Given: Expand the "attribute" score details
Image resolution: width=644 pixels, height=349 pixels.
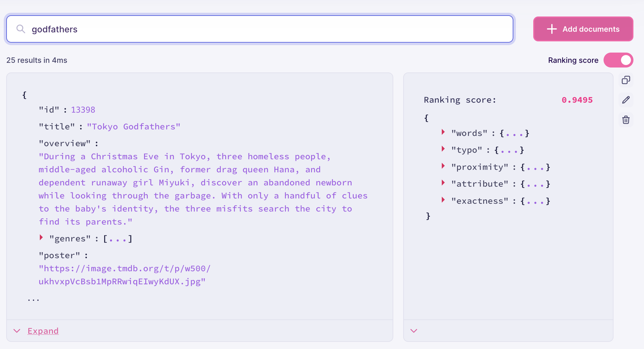Looking at the screenshot, I should point(443,183).
